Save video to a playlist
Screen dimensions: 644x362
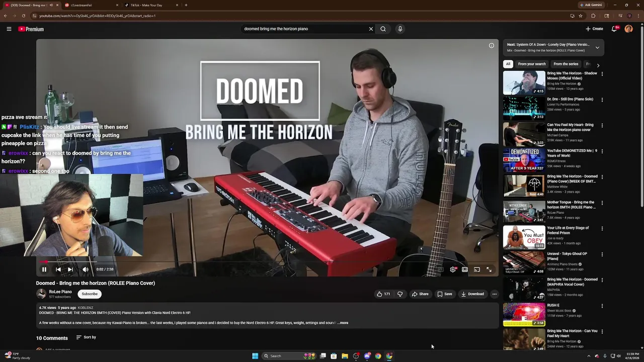[x=445, y=294]
